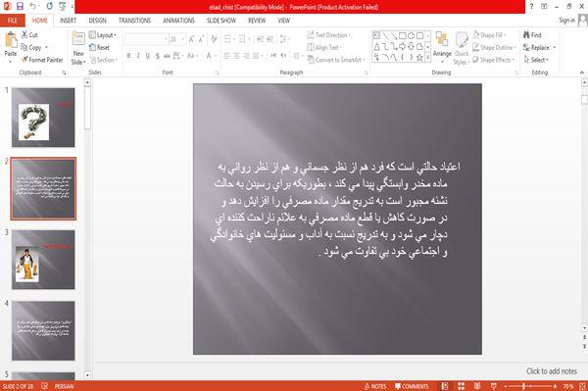The image size is (588, 391).
Task: Click the PowerPoint Help question mark
Action: click(531, 7)
